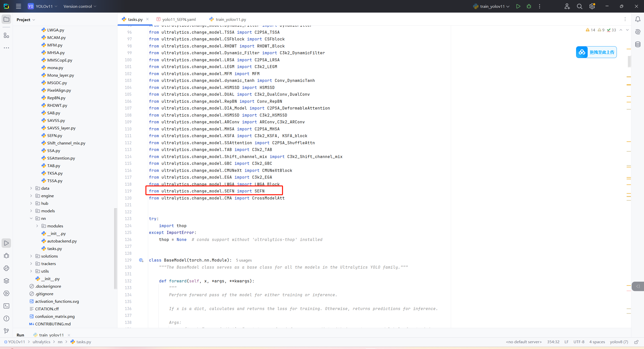Screen dimensions: 644x349
Task: Click the ultralytics breadcrumb in the navigation bar
Action: pyautogui.click(x=41, y=342)
